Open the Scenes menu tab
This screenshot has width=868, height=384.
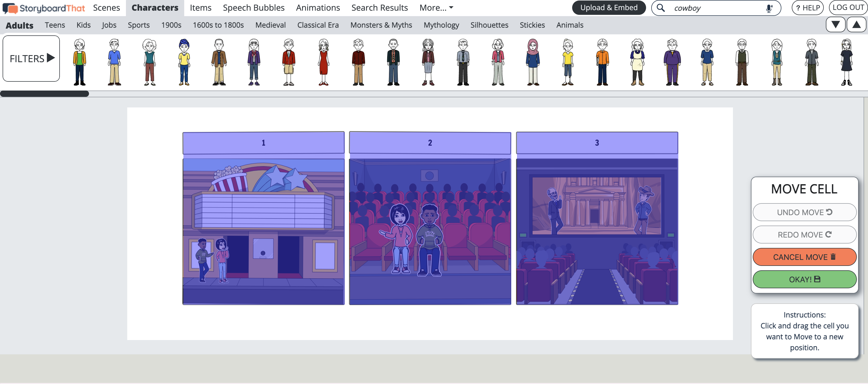(x=106, y=7)
